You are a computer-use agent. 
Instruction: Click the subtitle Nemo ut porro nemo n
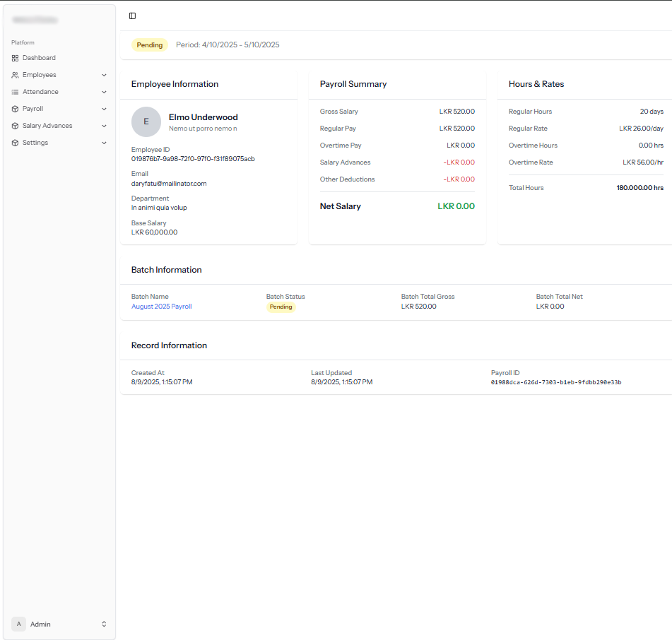[203, 129]
